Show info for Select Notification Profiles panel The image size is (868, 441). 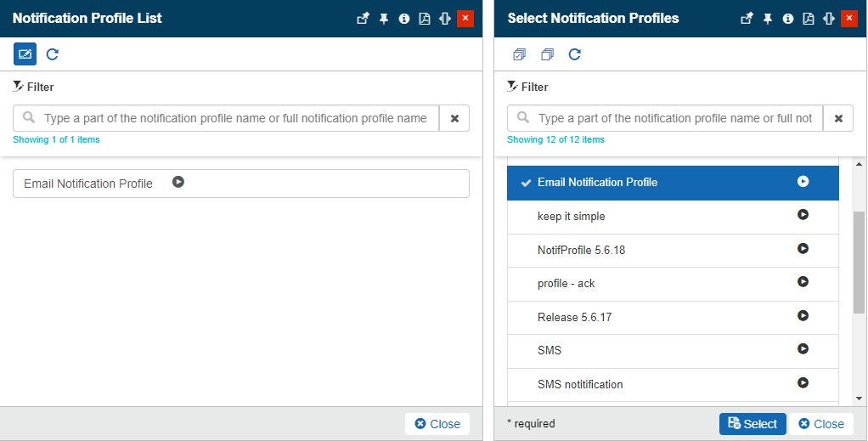[788, 19]
